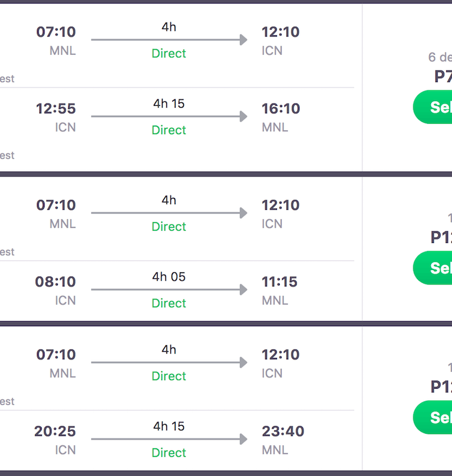Click the route arrow for the 12:55 return
This screenshot has width=452, height=476.
[x=169, y=116]
